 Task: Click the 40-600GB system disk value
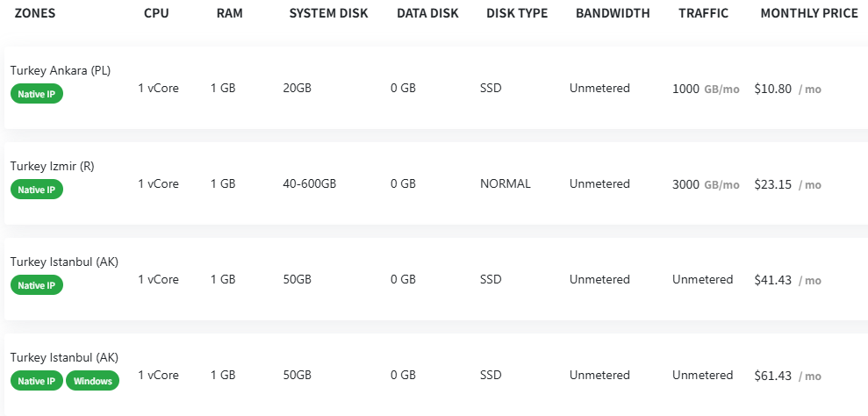coord(310,184)
